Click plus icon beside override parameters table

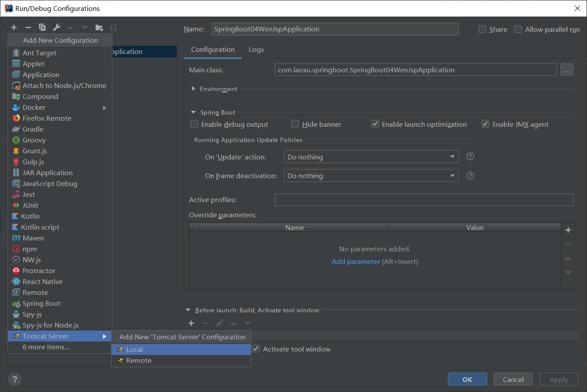(568, 230)
